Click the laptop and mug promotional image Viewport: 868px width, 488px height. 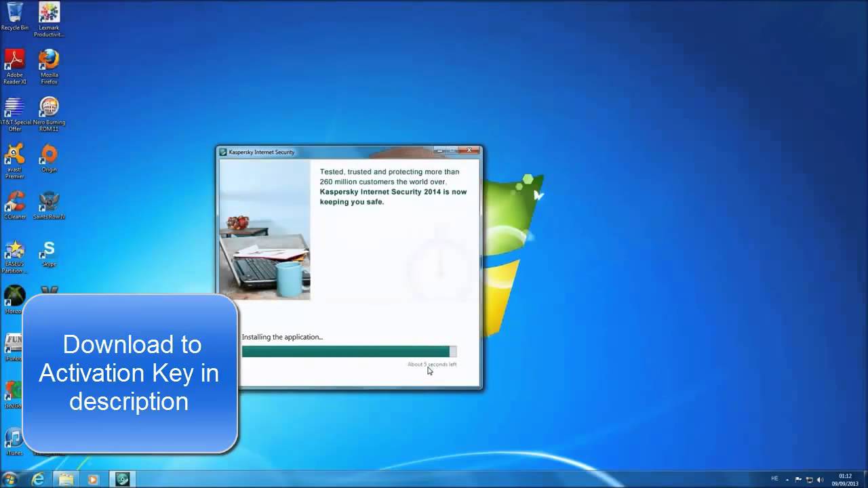coord(264,230)
